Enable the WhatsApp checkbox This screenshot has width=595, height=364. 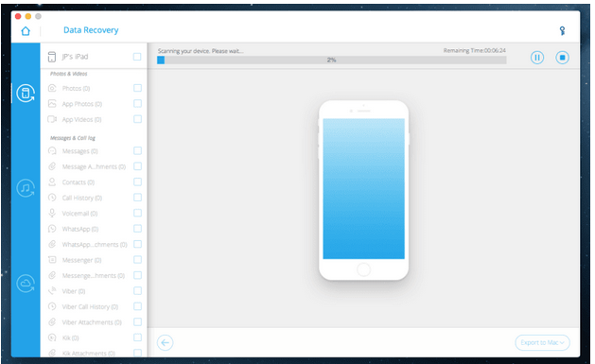(x=137, y=229)
